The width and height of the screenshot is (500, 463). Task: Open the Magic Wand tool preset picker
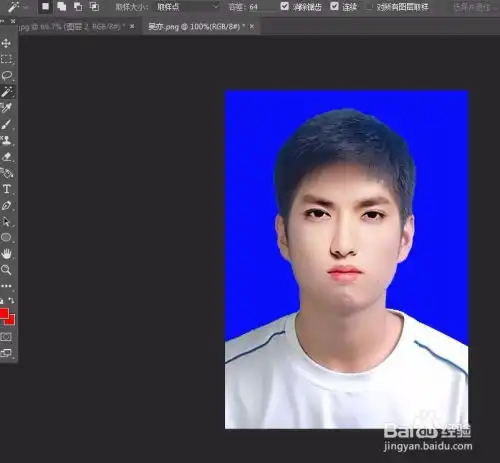17,7
